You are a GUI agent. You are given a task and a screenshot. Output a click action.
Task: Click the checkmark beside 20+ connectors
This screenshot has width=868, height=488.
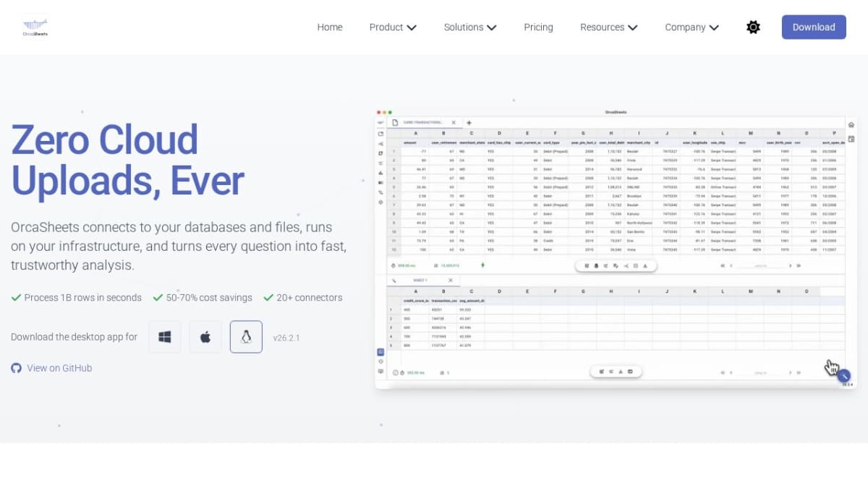click(266, 297)
